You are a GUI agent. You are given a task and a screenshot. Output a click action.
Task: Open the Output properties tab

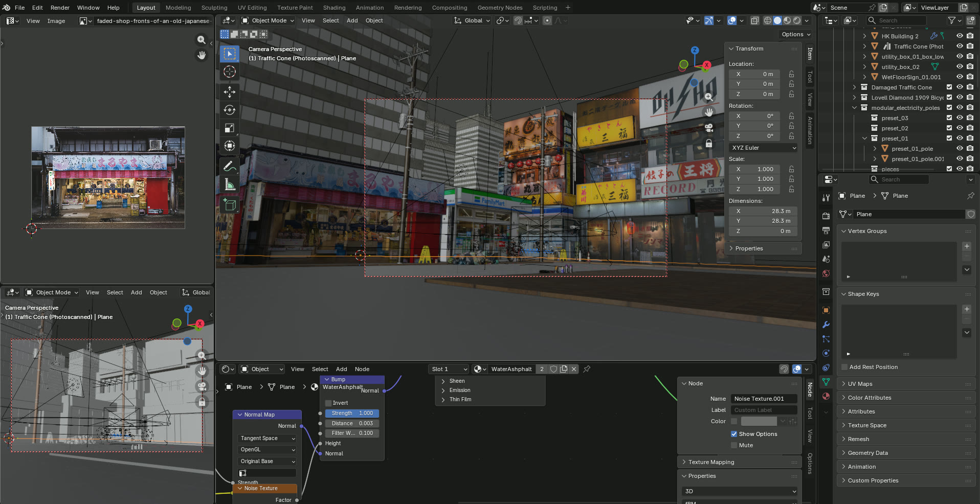point(826,231)
